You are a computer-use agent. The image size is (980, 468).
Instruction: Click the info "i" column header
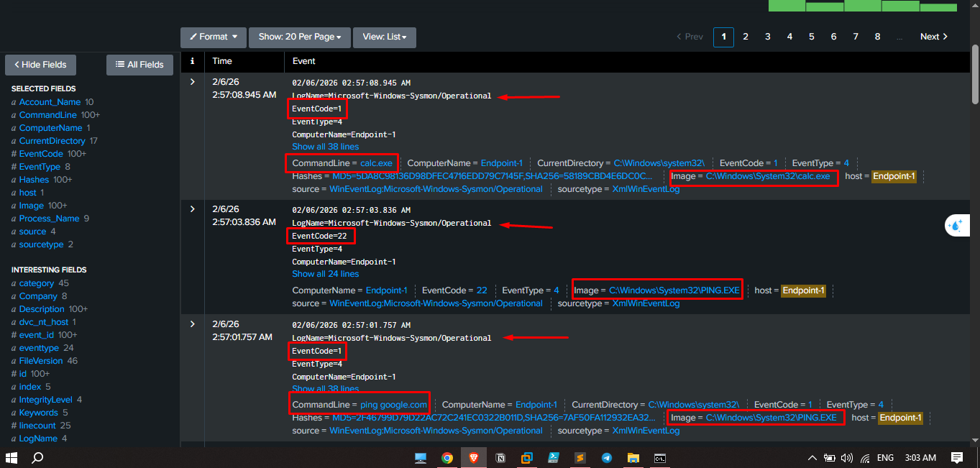tap(192, 61)
